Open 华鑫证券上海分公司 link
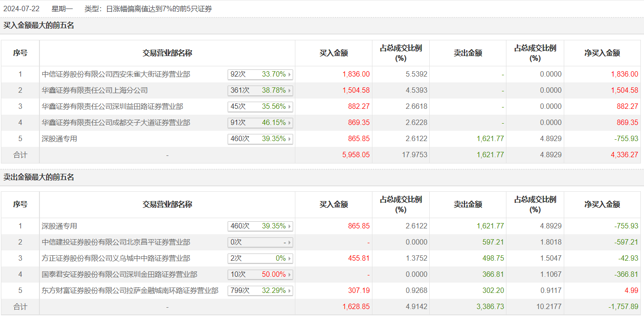Screen dimensions: 644x318 pyautogui.click(x=95, y=90)
